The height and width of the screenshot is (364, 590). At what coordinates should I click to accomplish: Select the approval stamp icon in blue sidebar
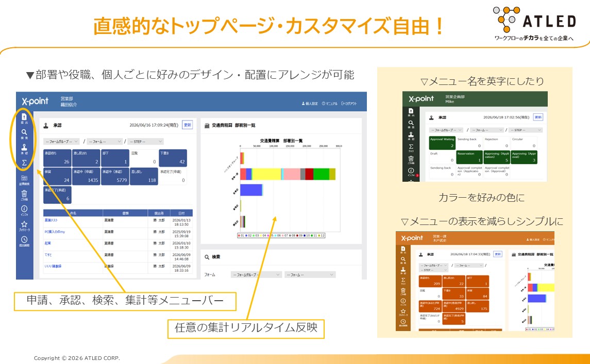pyautogui.click(x=24, y=148)
